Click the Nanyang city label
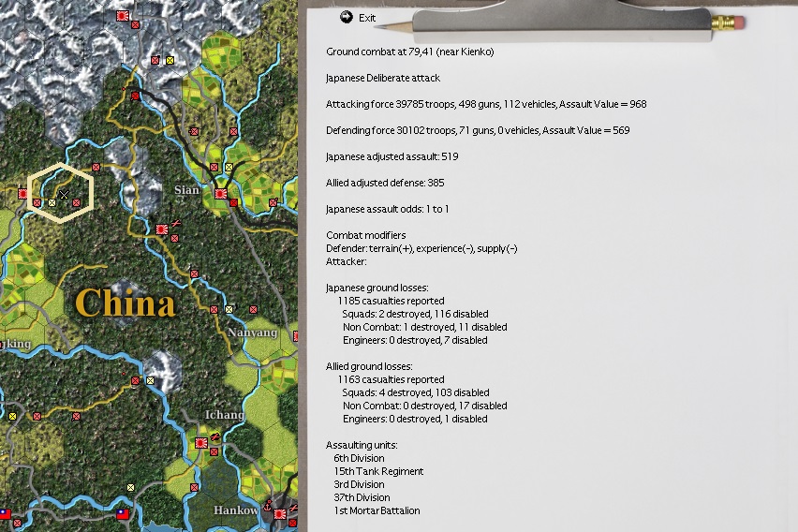798x532 pixels. tap(253, 332)
